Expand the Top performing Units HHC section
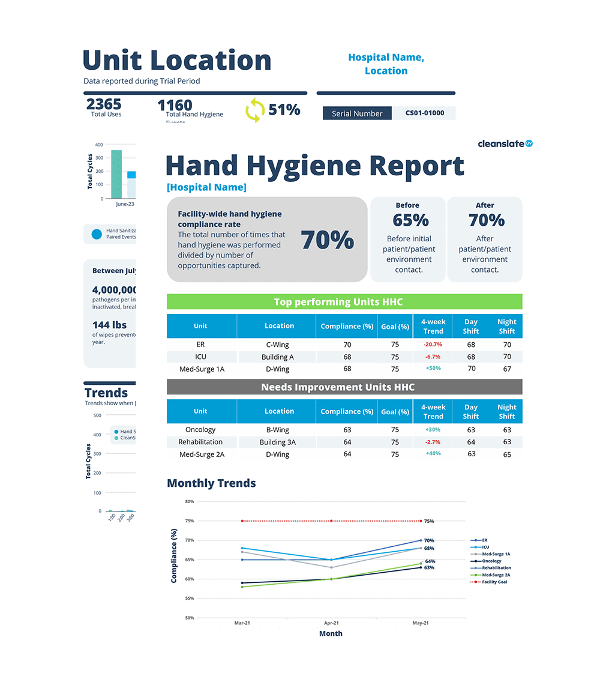Viewport: 600px width, 700px height. [339, 302]
